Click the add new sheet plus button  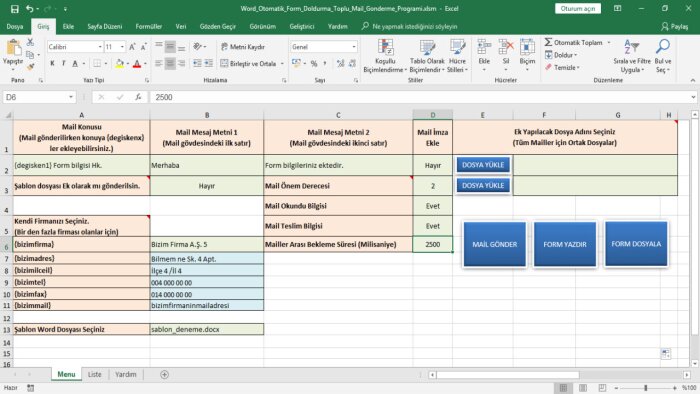(164, 374)
